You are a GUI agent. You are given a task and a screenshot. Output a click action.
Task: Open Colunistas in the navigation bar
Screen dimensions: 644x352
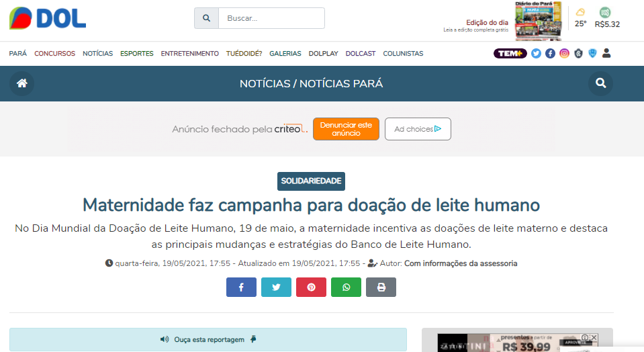(x=403, y=53)
